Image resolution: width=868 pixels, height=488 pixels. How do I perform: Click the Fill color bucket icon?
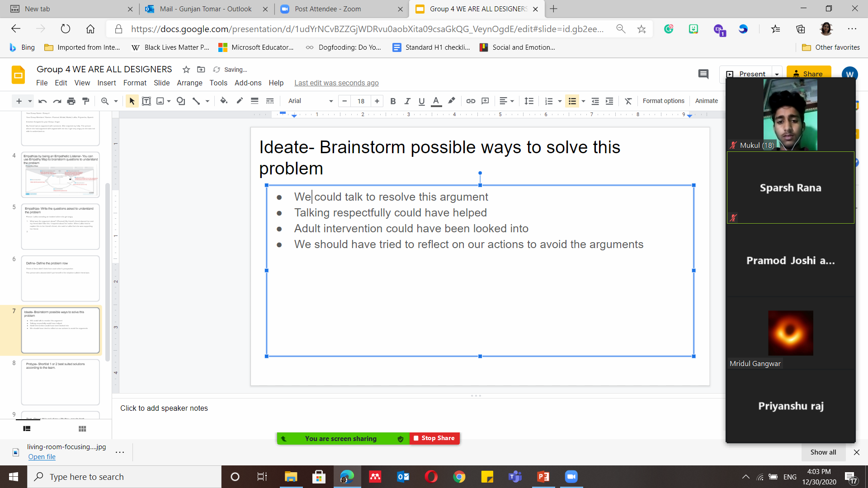tap(224, 101)
